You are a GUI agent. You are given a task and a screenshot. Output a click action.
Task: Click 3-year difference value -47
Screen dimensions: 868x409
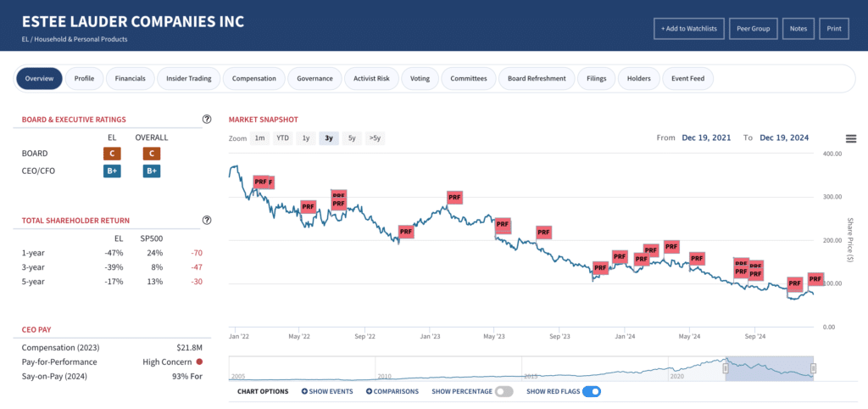tap(196, 267)
